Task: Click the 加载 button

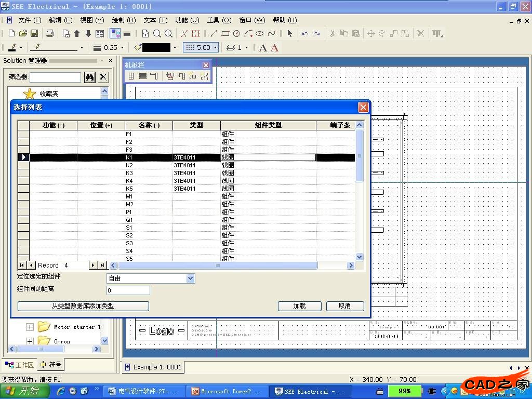Action: pos(300,305)
